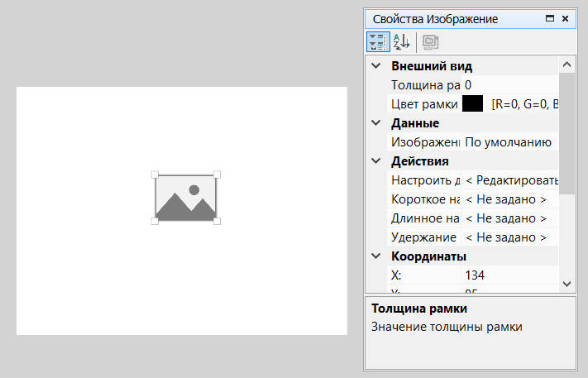Collapse the Действия section
Image resolution: width=588 pixels, height=378 pixels.
click(x=376, y=161)
